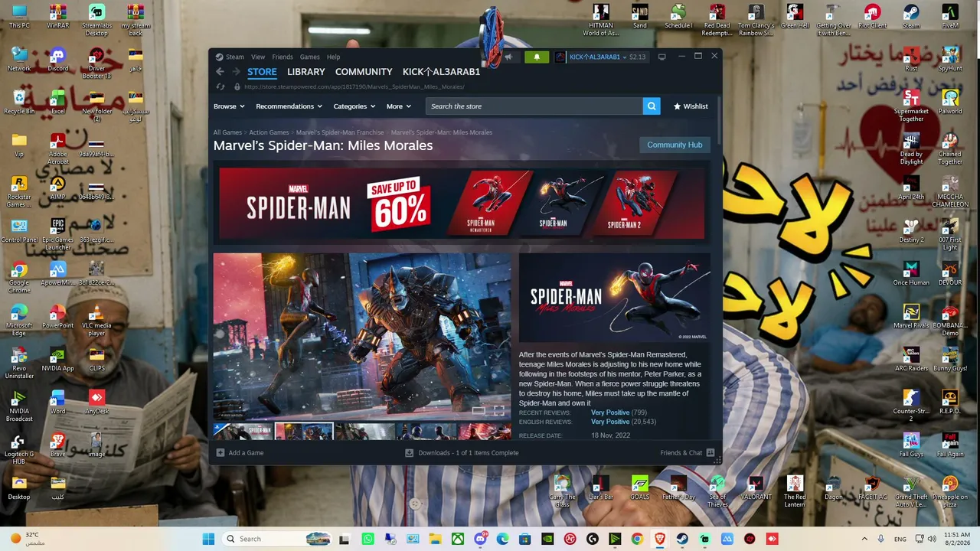
Task: Open the Community Hub
Action: (x=675, y=145)
